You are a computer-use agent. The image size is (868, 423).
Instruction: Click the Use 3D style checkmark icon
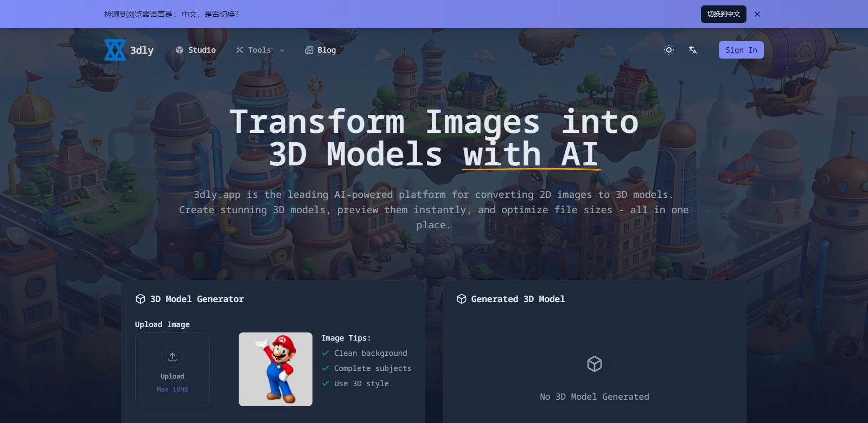pyautogui.click(x=325, y=383)
